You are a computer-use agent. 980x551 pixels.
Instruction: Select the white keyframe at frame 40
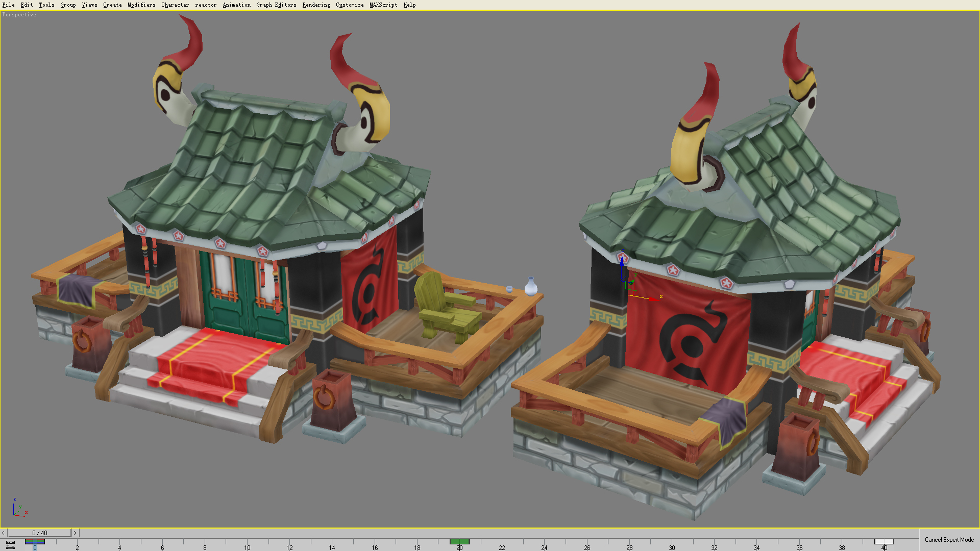tap(884, 542)
